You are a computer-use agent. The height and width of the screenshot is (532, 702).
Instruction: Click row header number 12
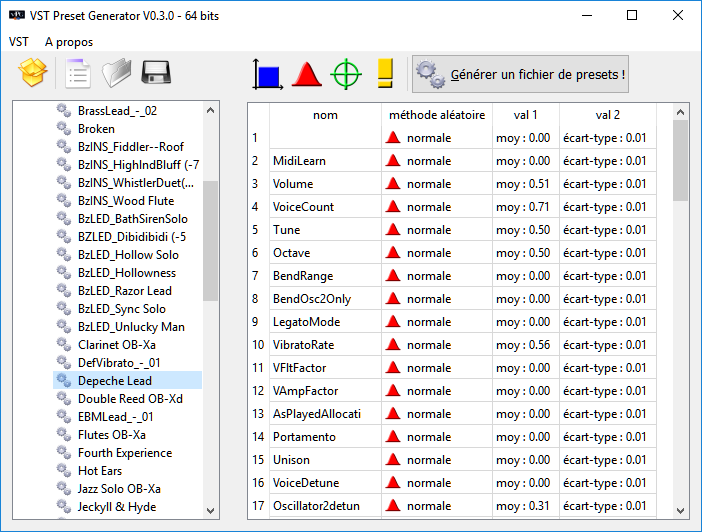tap(258, 391)
